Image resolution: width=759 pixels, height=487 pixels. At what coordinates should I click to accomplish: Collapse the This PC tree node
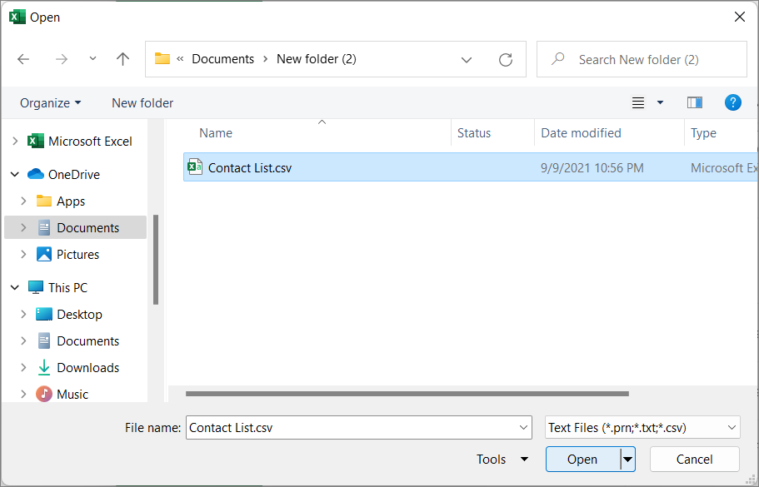[15, 288]
